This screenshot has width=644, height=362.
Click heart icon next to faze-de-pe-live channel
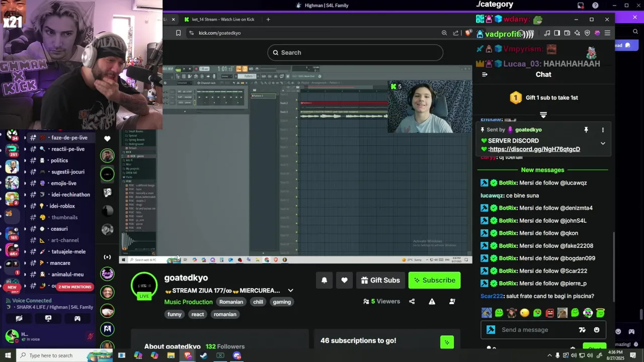(x=107, y=138)
